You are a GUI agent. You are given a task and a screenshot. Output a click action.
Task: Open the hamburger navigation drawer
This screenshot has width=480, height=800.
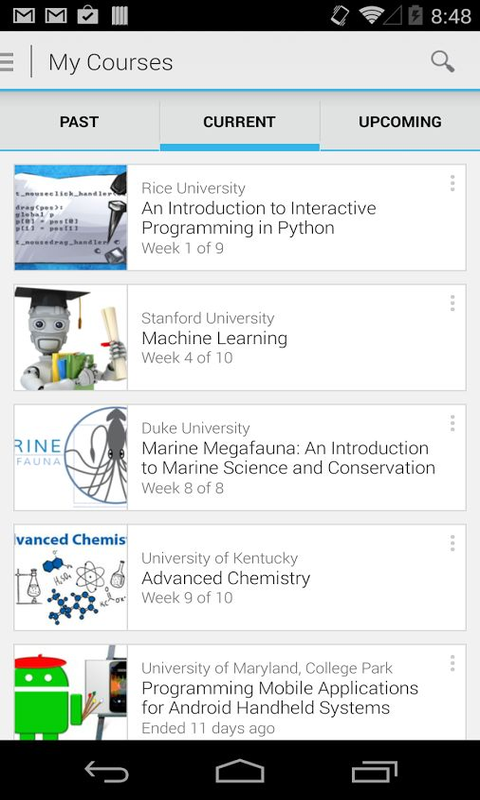pyautogui.click(x=6, y=62)
